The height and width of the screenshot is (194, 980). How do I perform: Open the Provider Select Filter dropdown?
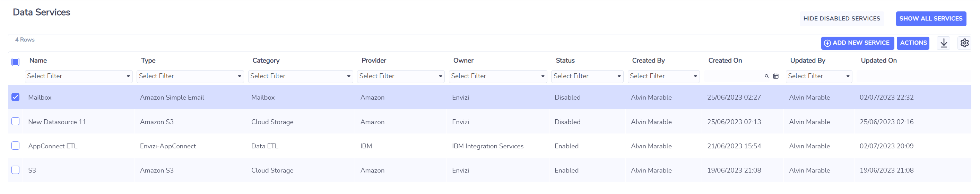click(401, 76)
